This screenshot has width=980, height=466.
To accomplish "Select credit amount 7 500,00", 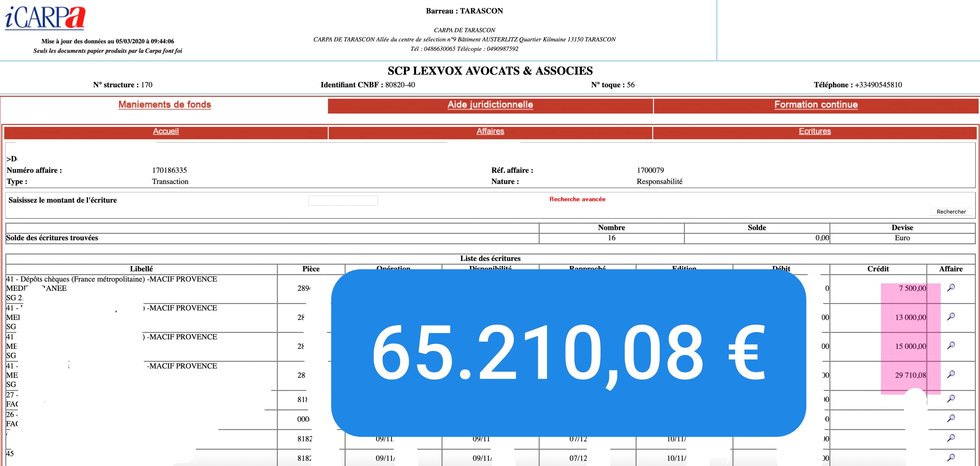I will [912, 288].
